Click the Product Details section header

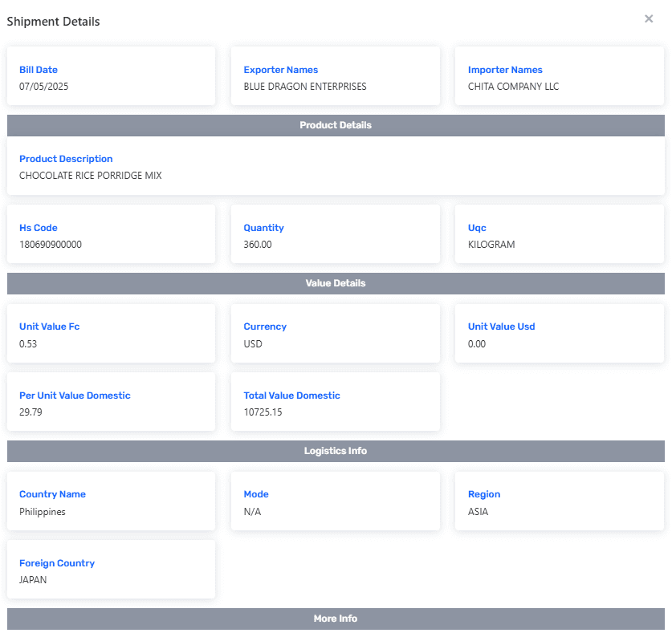336,125
